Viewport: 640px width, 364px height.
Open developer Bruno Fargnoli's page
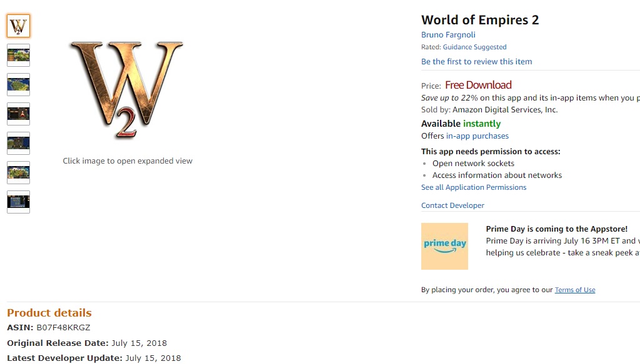448,35
